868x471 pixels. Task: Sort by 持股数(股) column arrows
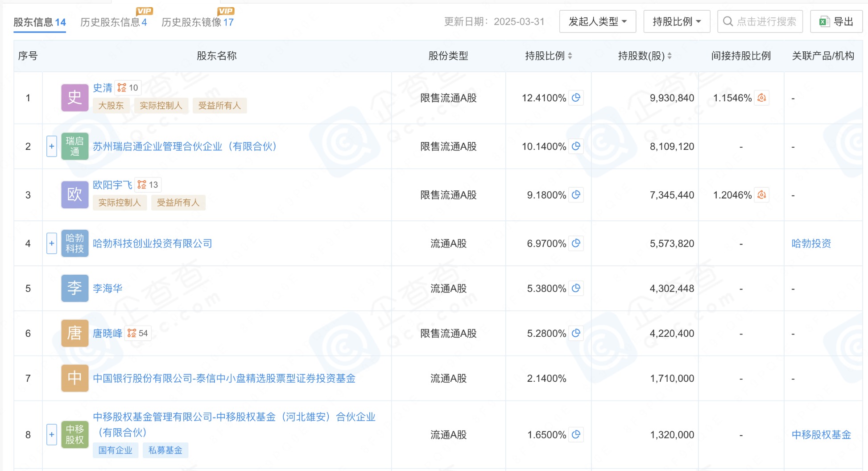coord(670,56)
